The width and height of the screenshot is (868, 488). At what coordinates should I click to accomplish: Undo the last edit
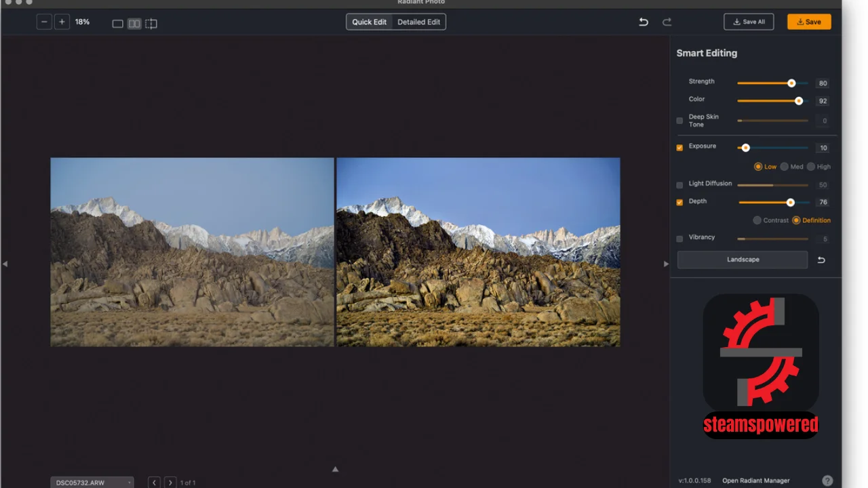(644, 22)
